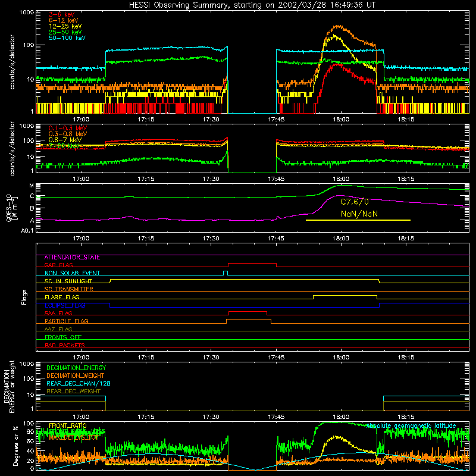
Task: Click the 17:00 tick under top X-ray panel
Action: (x=81, y=120)
